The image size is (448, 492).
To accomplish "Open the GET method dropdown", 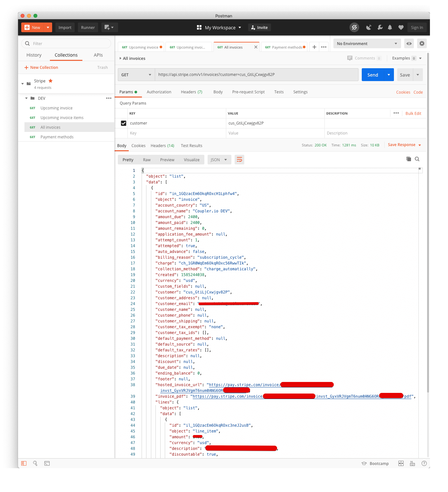I will click(136, 75).
